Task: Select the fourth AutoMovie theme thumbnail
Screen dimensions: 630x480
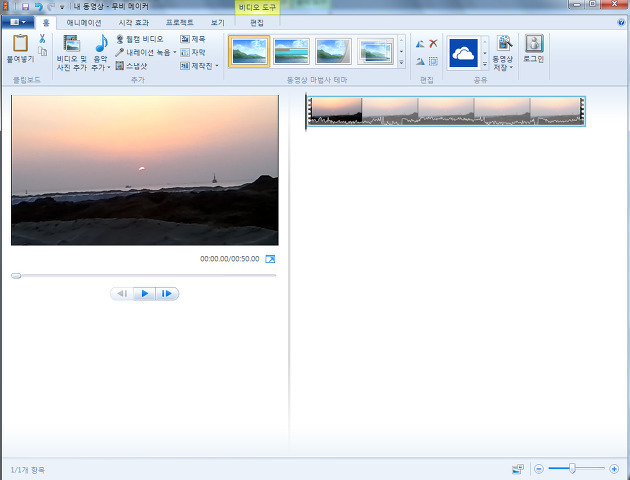Action: (x=376, y=51)
